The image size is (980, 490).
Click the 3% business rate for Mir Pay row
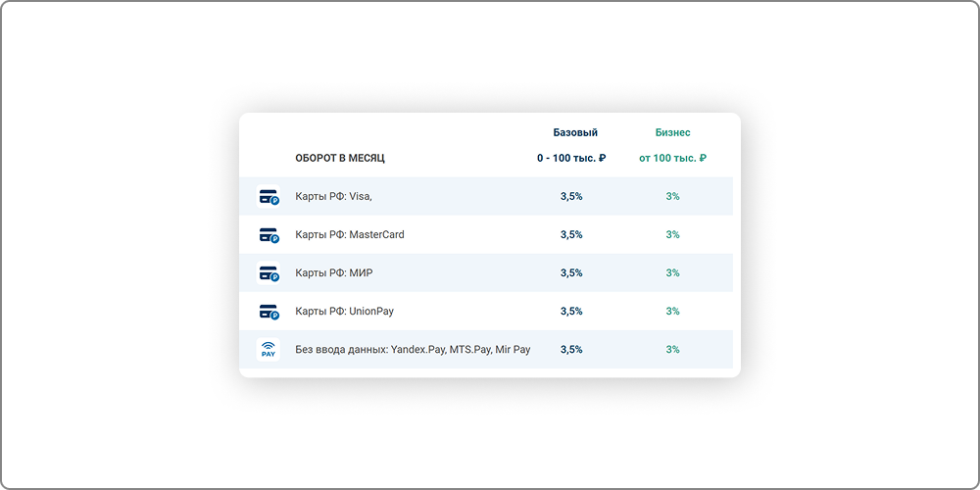pos(672,350)
